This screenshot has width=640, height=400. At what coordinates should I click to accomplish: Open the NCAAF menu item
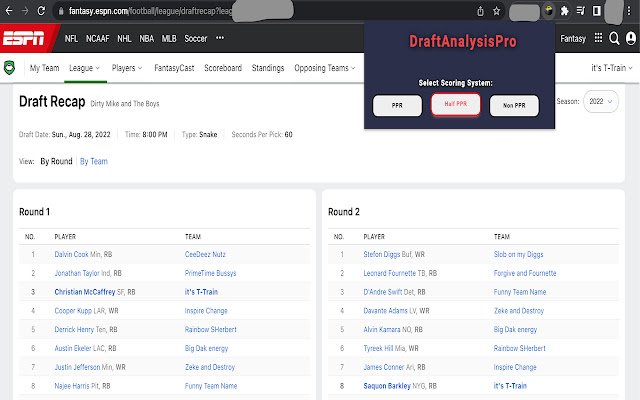[98, 38]
